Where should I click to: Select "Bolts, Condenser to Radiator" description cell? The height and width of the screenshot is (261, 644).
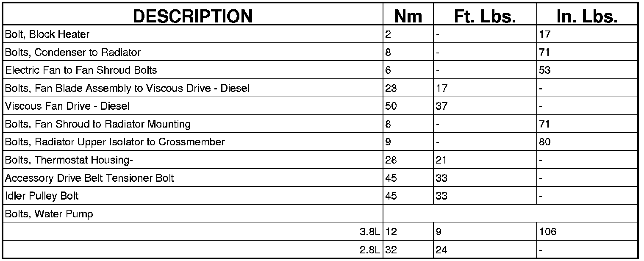(73, 53)
